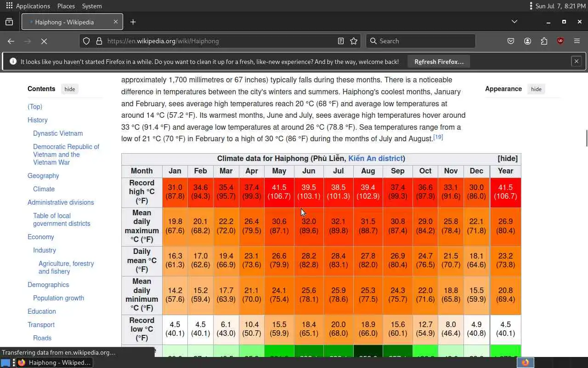Screen dimensions: 588x368
Task: Hide the Appearance panel
Action: click(x=536, y=89)
